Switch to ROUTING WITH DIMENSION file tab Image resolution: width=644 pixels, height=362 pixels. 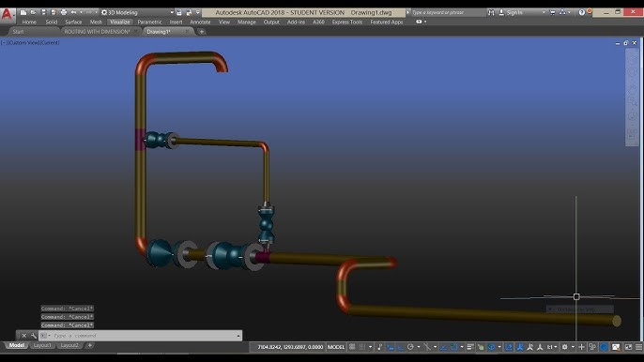pos(98,32)
